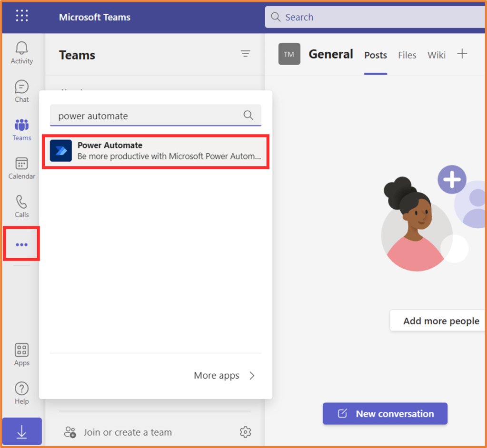Image resolution: width=487 pixels, height=448 pixels.
Task: Open Calls from the sidebar
Action: click(22, 206)
